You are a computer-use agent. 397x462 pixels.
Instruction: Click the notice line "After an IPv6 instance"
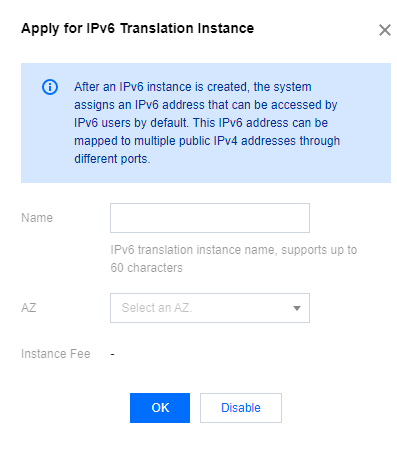(193, 87)
